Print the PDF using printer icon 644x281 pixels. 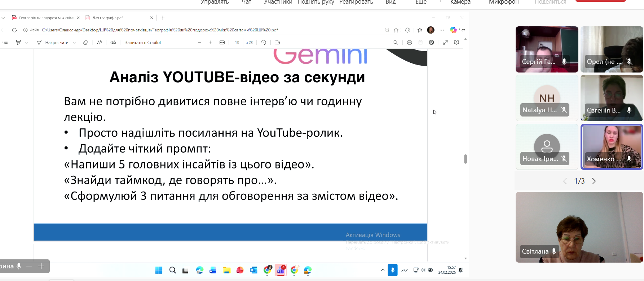409,43
